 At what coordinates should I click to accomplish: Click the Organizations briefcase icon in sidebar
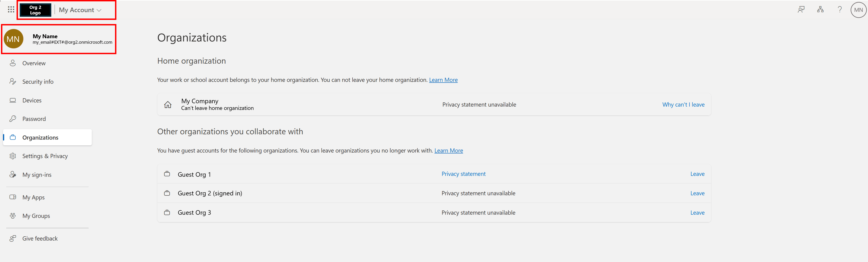pyautogui.click(x=13, y=137)
